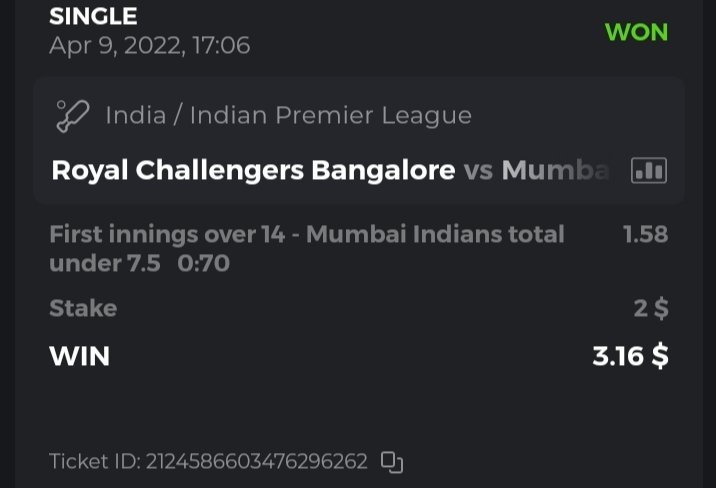The height and width of the screenshot is (488, 716).
Task: Click the Apr 9, 2022 date text
Action: tap(149, 46)
